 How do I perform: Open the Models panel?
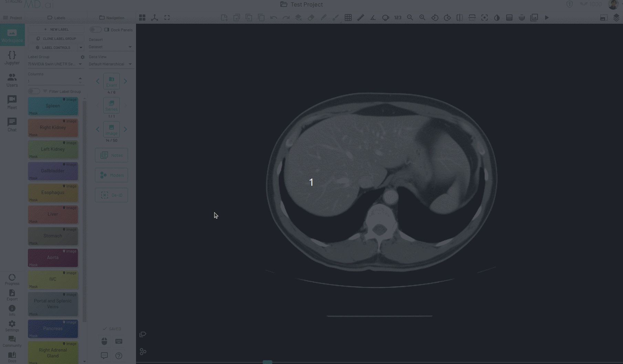(111, 175)
